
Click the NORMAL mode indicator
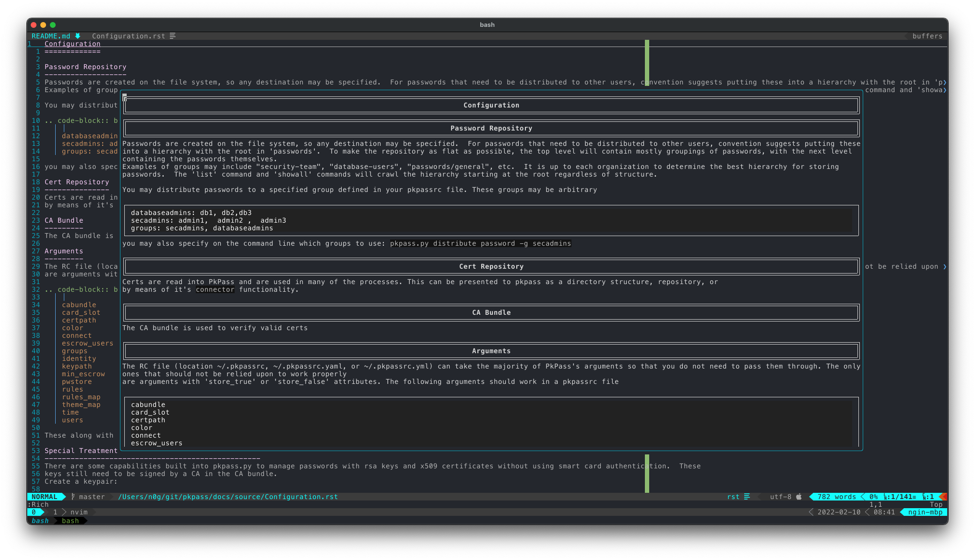[45, 497]
